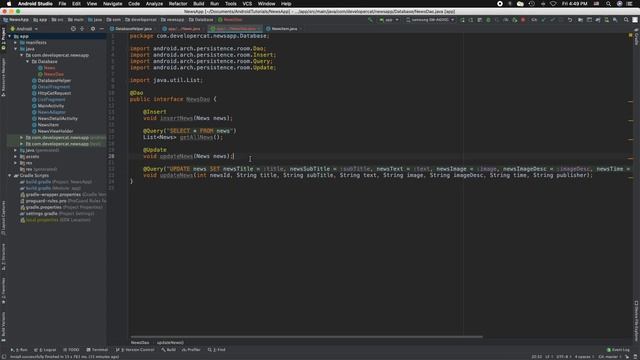
Task: Click the Debug bug icon in toolbar
Action: click(x=488, y=20)
